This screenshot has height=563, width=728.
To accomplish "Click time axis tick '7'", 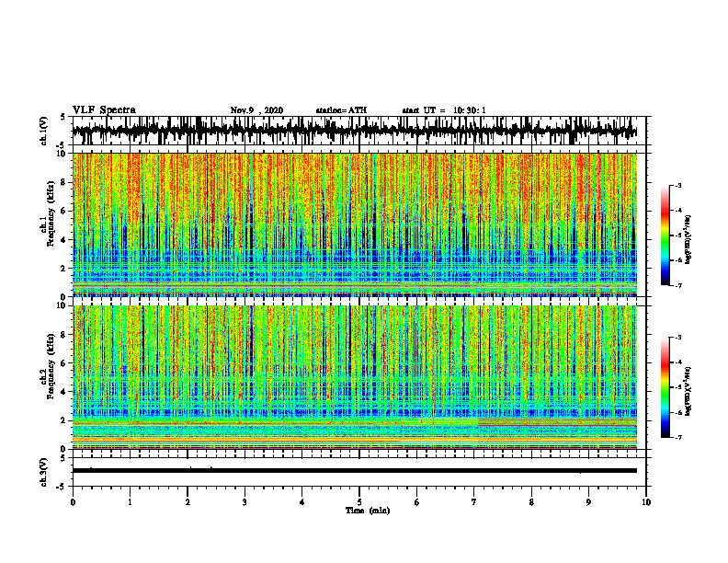I will (x=474, y=502).
